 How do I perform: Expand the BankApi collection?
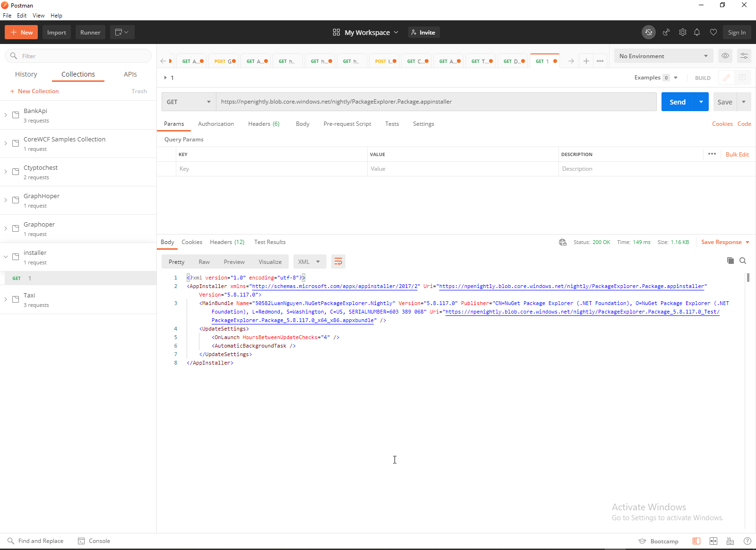coord(6,115)
